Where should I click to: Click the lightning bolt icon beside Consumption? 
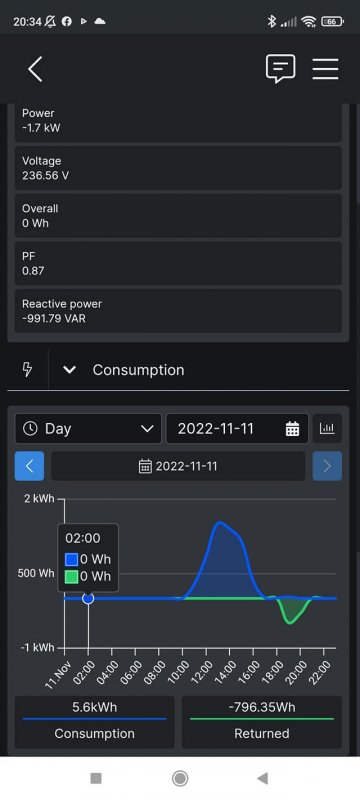click(28, 369)
